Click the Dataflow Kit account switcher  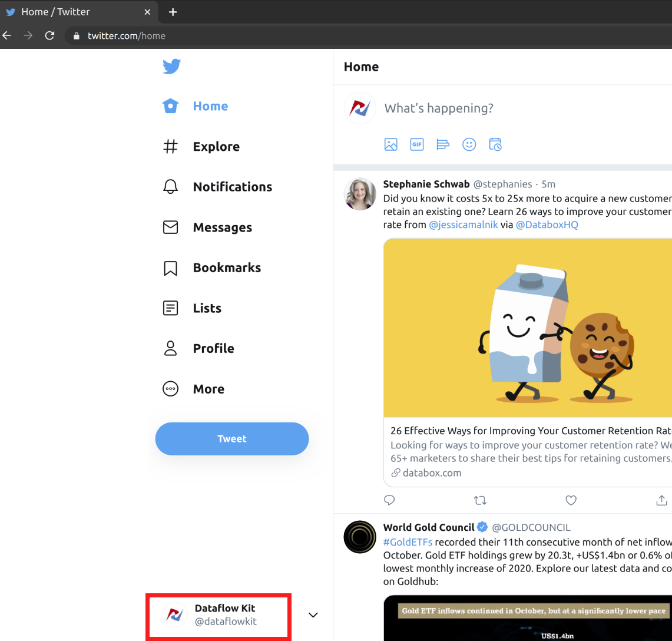coord(219,615)
